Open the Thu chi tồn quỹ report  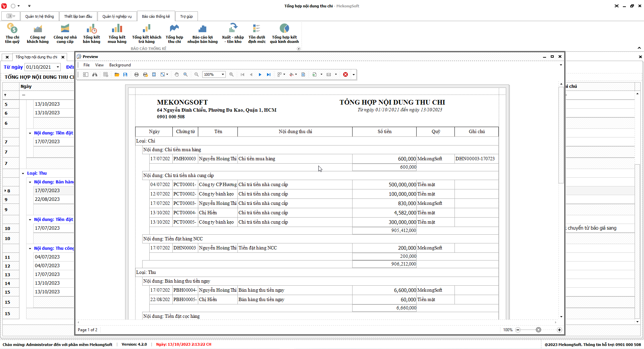(x=12, y=34)
